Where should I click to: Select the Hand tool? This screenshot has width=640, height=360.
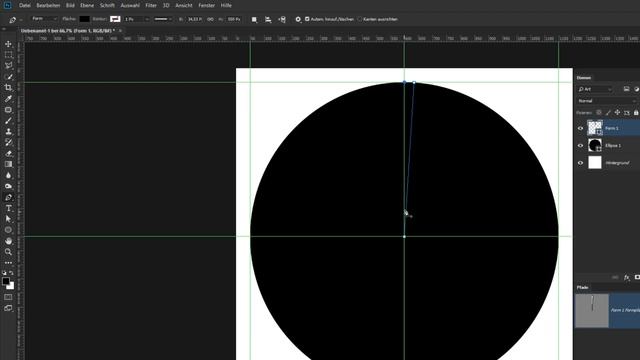point(8,241)
